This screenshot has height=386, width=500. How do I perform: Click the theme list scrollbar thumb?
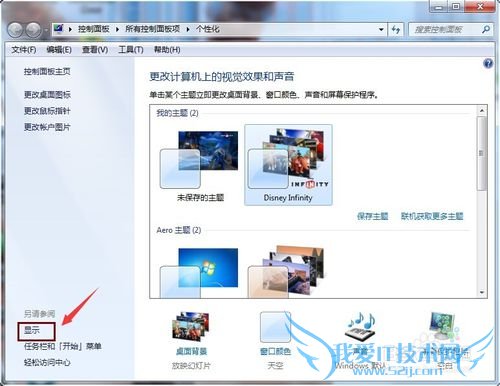pos(482,153)
